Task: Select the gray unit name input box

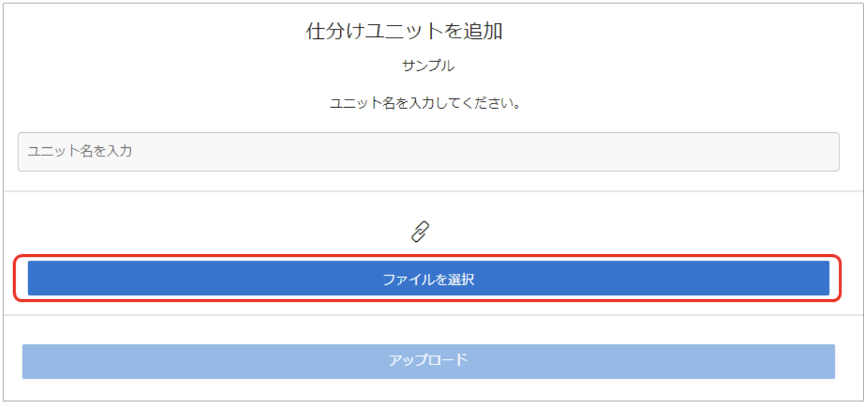Action: click(428, 152)
